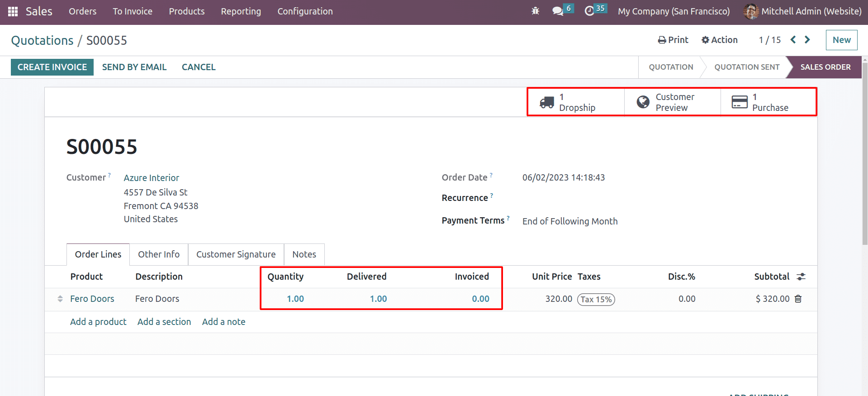Image resolution: width=868 pixels, height=396 pixels.
Task: Open the Action gear menu
Action: tap(719, 40)
